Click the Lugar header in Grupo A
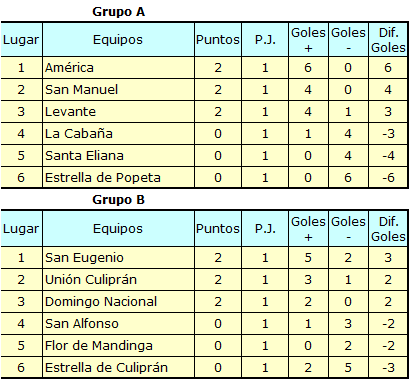Image resolution: width=409 pixels, height=379 pixels. [x=21, y=40]
